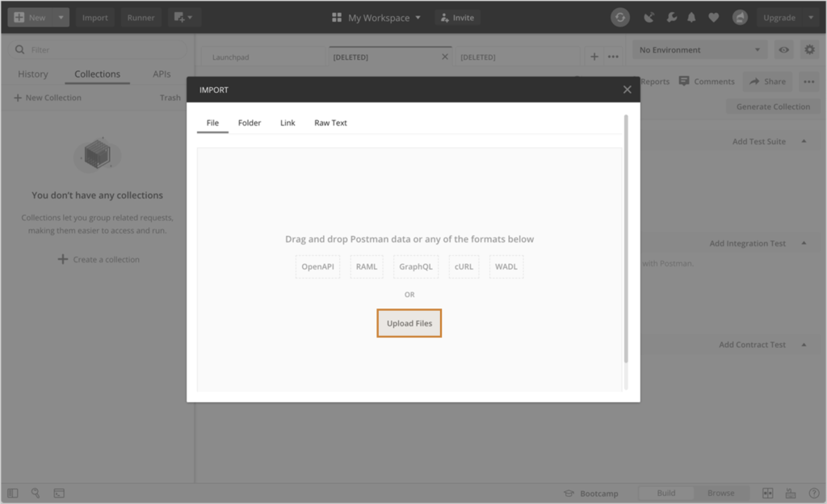Open the notifications bell icon
The width and height of the screenshot is (827, 504).
[691, 18]
